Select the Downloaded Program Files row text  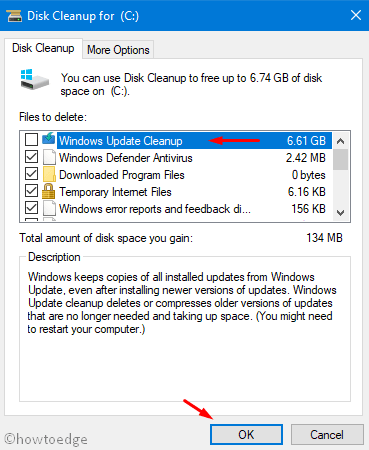(122, 175)
